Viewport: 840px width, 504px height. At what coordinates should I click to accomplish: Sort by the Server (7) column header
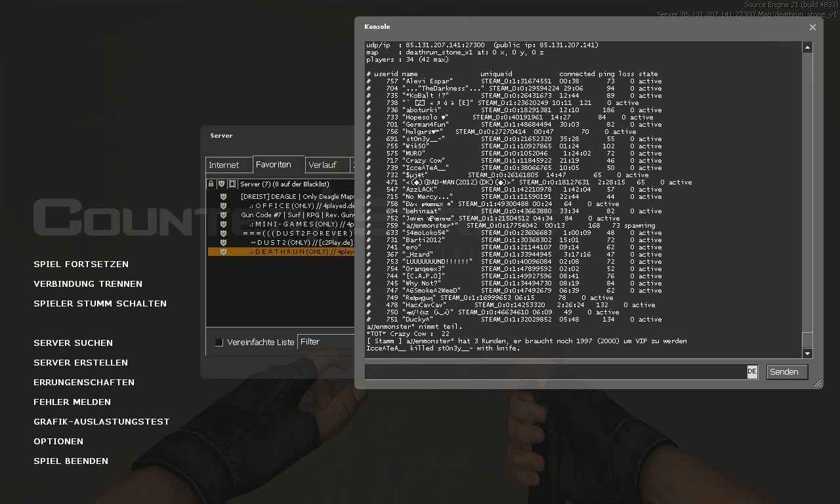[x=296, y=184]
